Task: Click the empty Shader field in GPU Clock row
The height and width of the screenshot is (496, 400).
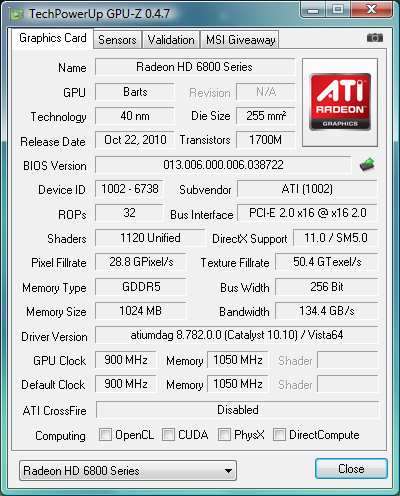Action: pos(348,360)
